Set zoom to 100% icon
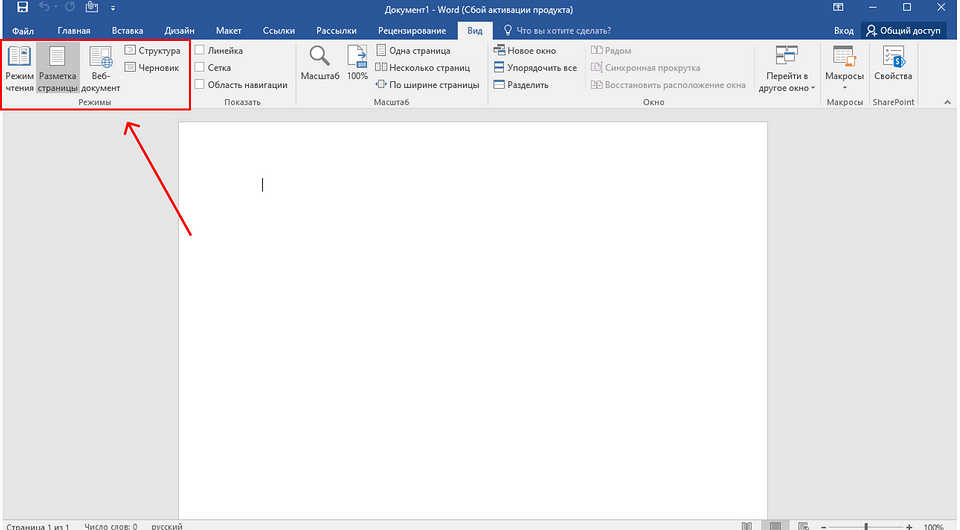 (357, 64)
